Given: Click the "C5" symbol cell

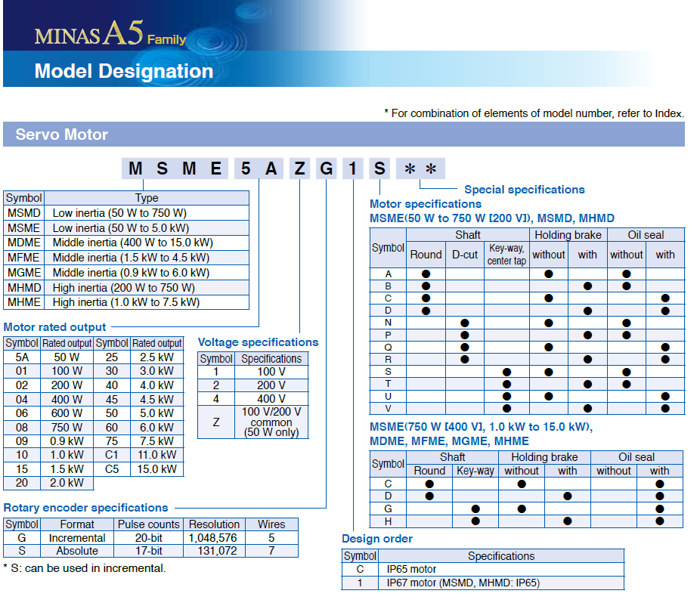Looking at the screenshot, I should (x=112, y=469).
